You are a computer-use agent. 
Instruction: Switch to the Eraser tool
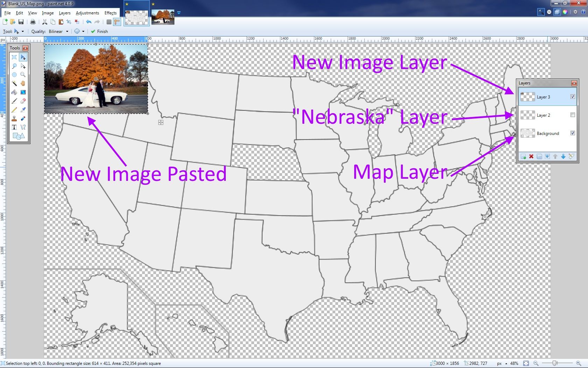coord(23,101)
